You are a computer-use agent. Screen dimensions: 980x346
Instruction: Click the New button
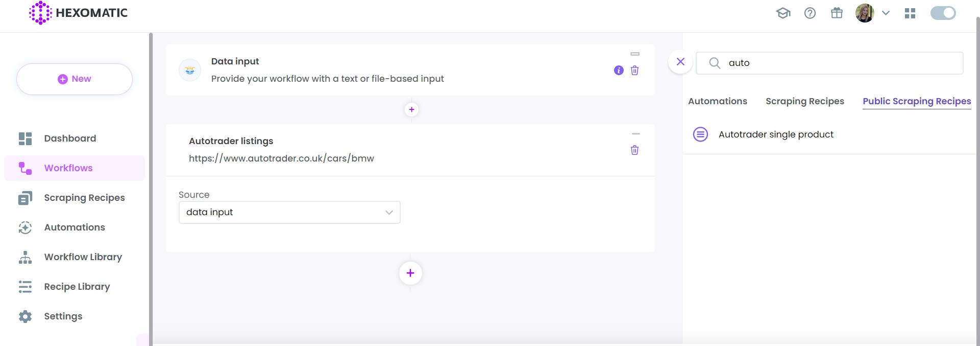[75, 79]
